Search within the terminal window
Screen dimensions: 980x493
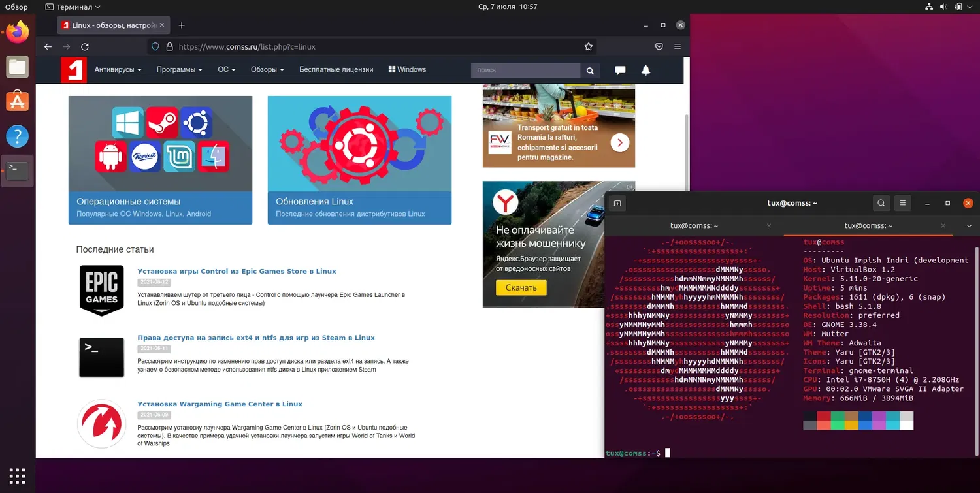(881, 203)
